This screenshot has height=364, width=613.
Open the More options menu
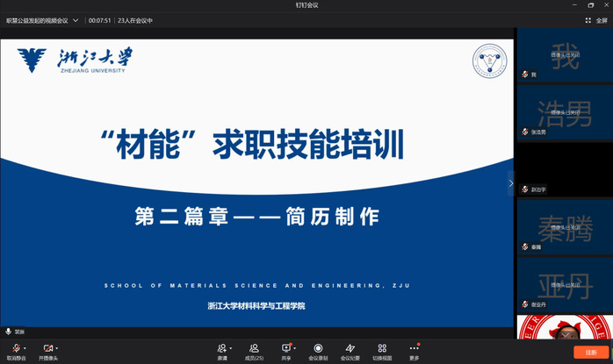pyautogui.click(x=414, y=348)
